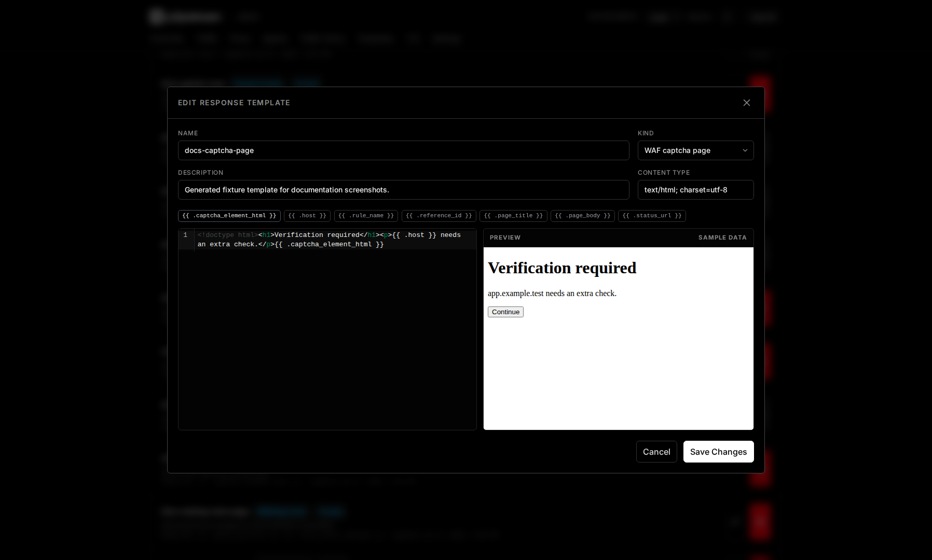Click the Continue button in the preview
Viewport: 932px width, 560px height.
click(x=505, y=312)
